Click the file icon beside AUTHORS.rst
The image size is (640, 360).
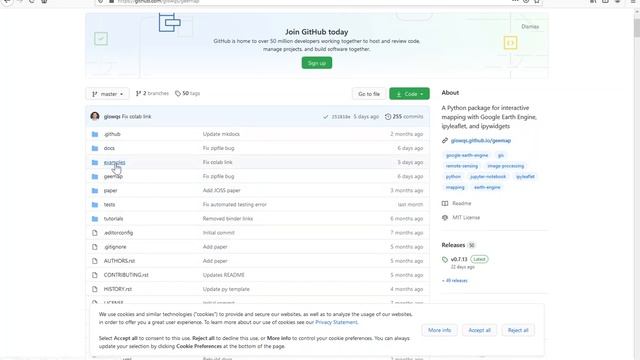(95, 261)
